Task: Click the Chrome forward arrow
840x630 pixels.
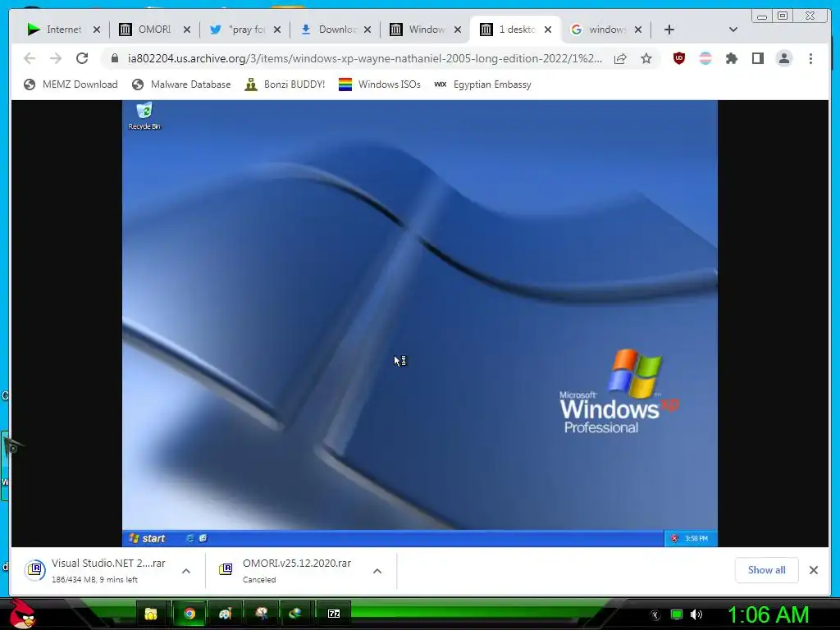Action: 56,58
